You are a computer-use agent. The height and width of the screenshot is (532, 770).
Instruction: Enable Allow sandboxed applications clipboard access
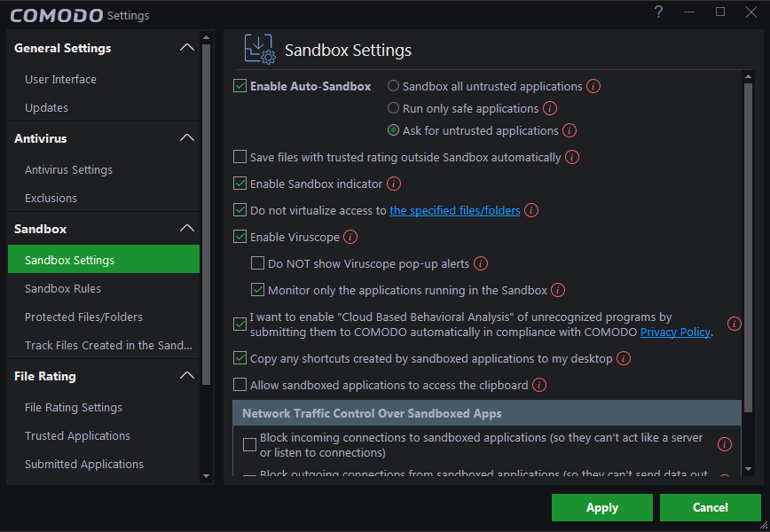pos(240,386)
